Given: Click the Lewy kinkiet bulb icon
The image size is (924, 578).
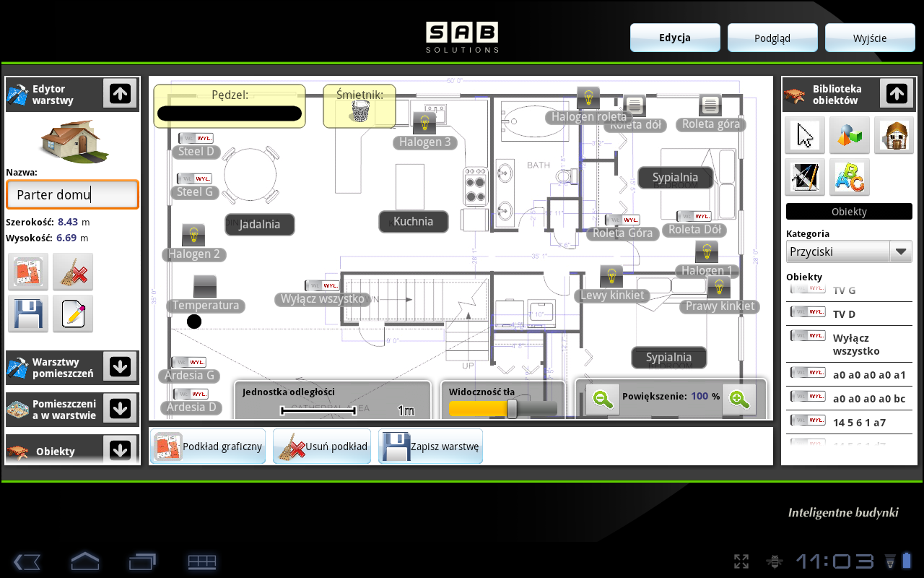Looking at the screenshot, I should point(611,276).
